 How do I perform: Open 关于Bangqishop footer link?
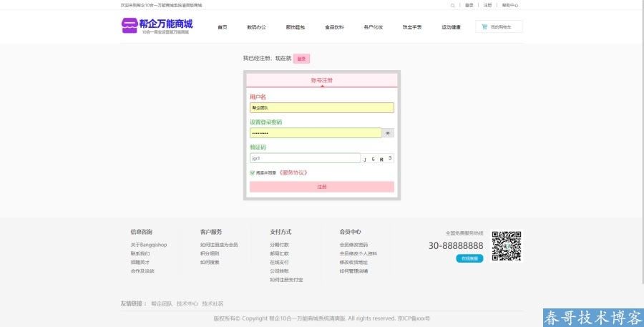pyautogui.click(x=149, y=245)
